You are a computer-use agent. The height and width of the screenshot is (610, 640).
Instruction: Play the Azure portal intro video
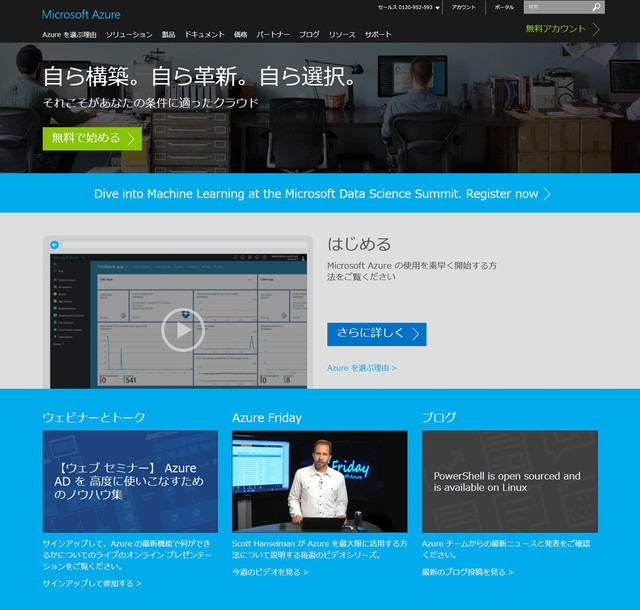182,330
